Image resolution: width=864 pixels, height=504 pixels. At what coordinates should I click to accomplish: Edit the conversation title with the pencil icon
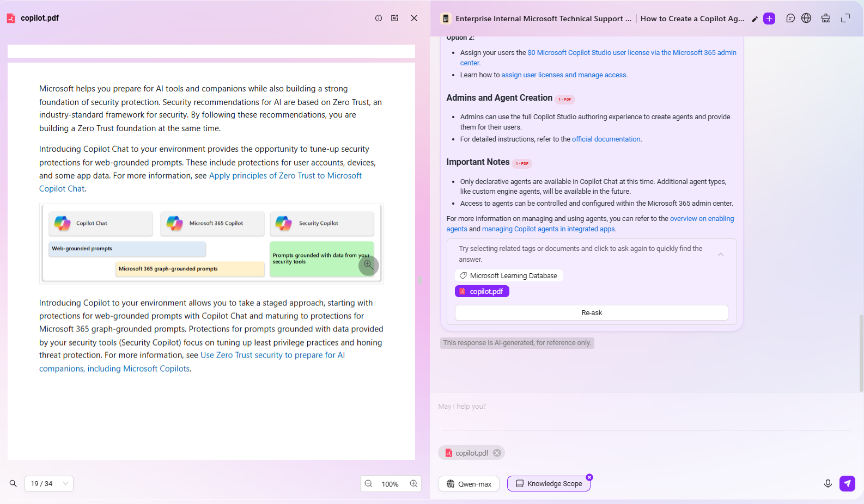[755, 19]
